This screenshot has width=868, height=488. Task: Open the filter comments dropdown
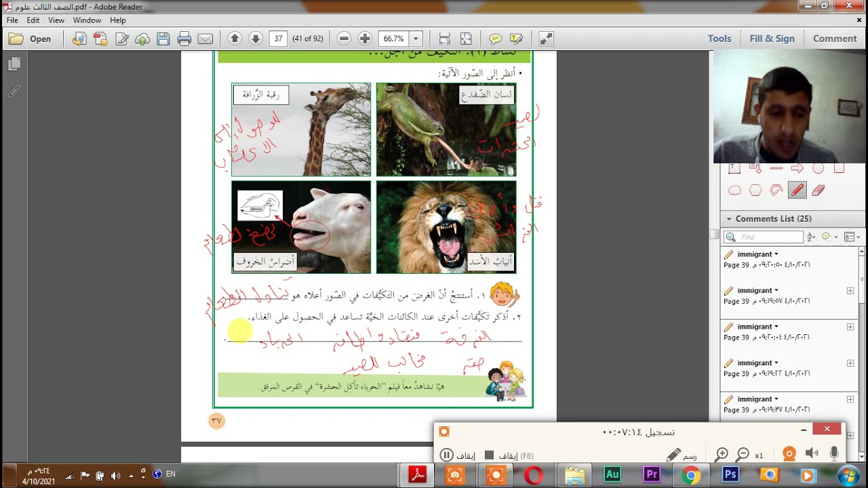tap(830, 237)
